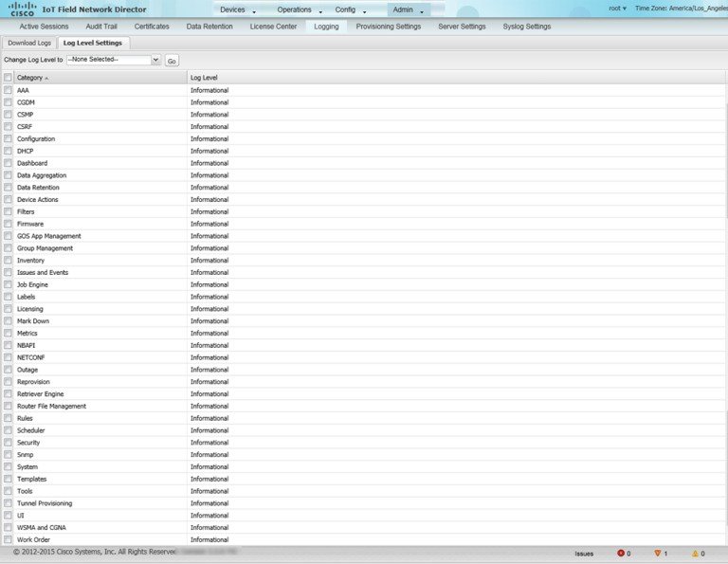Check the Security category checkbox
The width and height of the screenshot is (728, 564).
coord(8,443)
